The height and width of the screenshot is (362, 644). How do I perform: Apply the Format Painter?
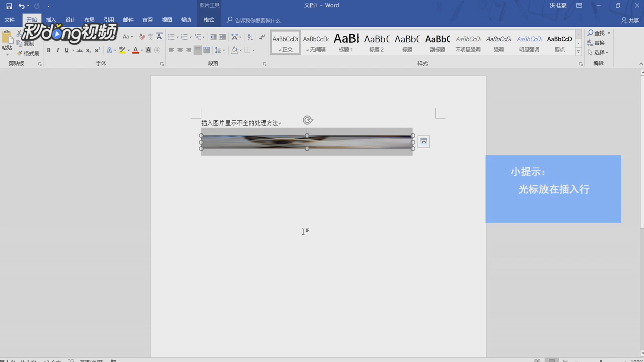pos(28,53)
